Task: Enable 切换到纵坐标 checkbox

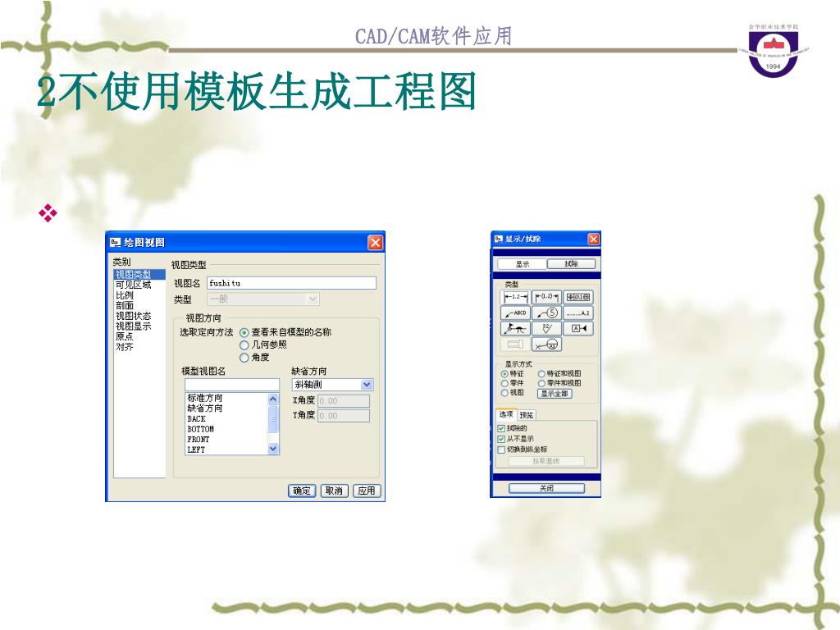Action: 502,450
